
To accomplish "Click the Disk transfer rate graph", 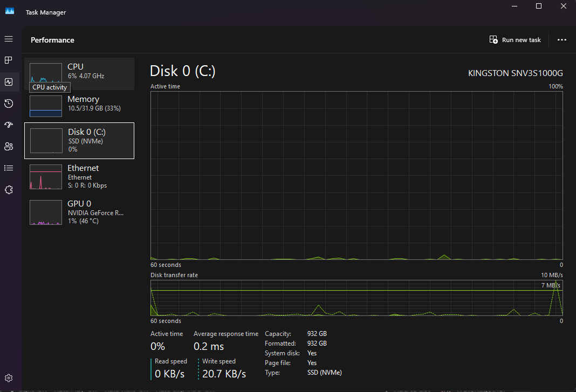I will tap(356, 298).
